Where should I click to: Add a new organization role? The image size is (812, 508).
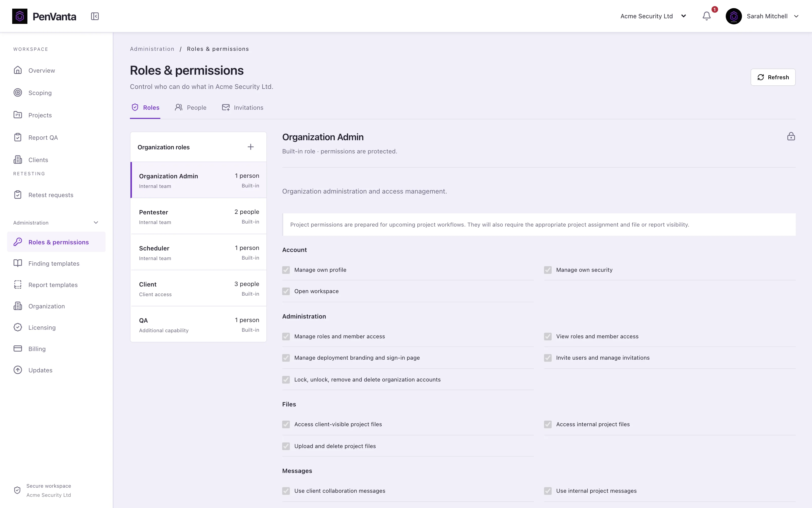click(250, 147)
